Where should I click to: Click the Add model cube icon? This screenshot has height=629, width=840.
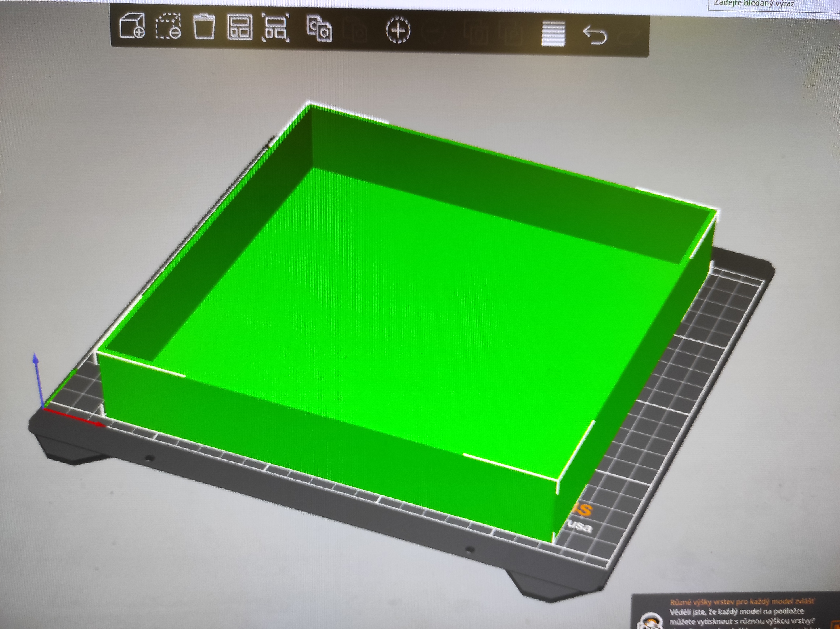pos(132,26)
